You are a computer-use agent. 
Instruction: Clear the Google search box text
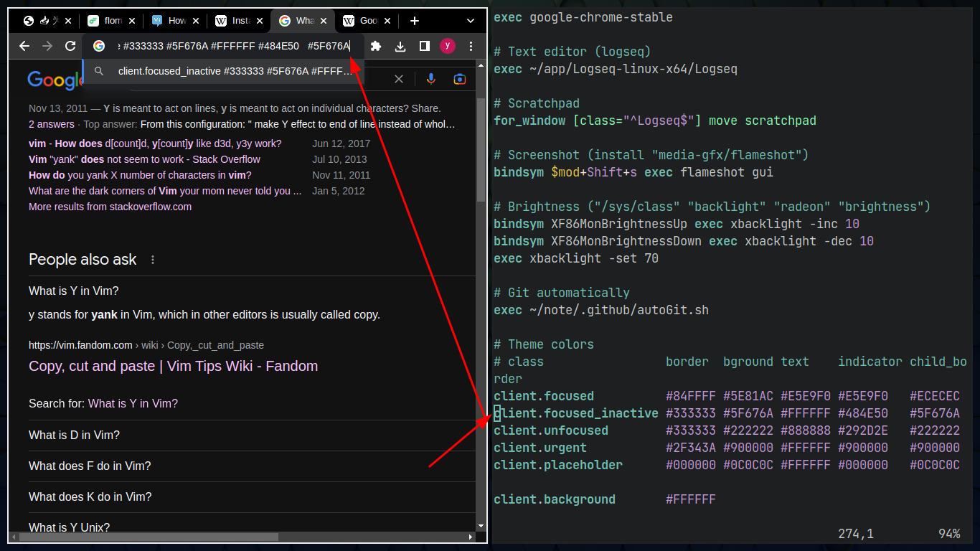click(x=399, y=79)
